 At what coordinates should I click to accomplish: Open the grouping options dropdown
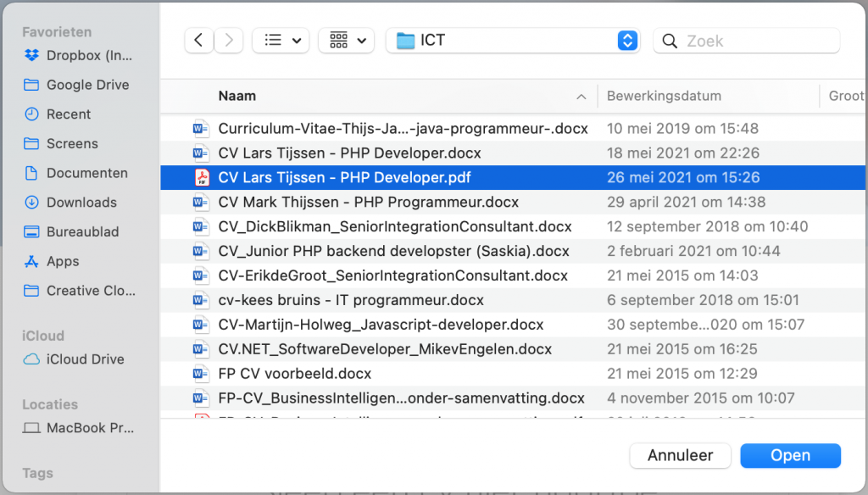click(x=346, y=40)
